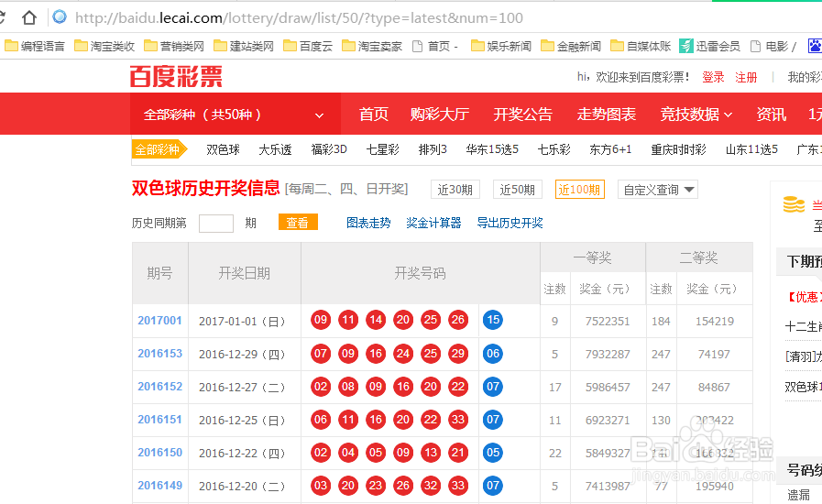The height and width of the screenshot is (504, 822).
Task: Click first prize amount 7522351
Action: pyautogui.click(x=608, y=321)
